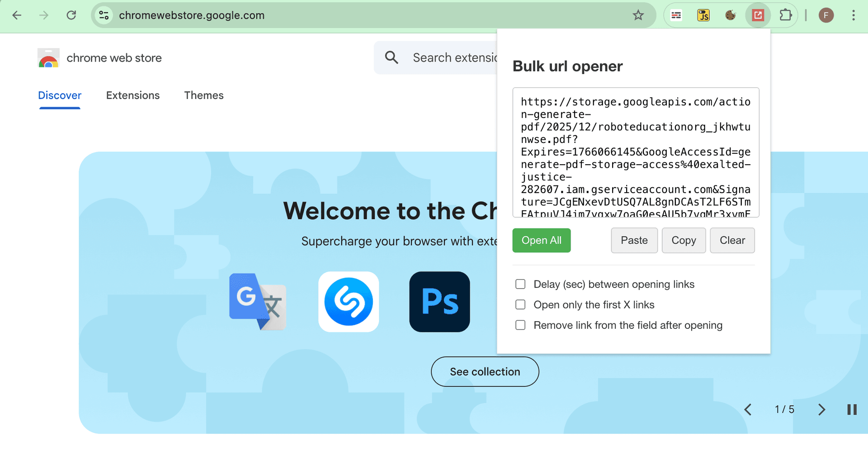Open the search extensions magnifier
The image size is (868, 474).
tap(392, 57)
